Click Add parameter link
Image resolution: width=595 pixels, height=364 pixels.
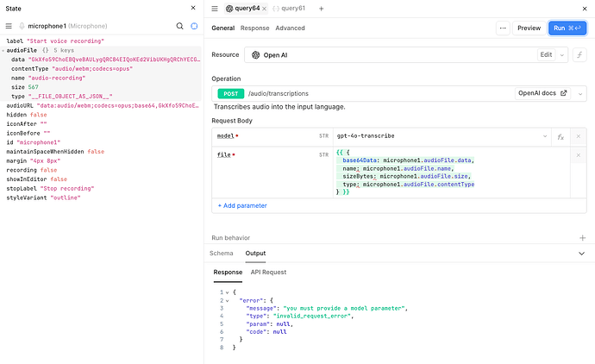pyautogui.click(x=242, y=205)
